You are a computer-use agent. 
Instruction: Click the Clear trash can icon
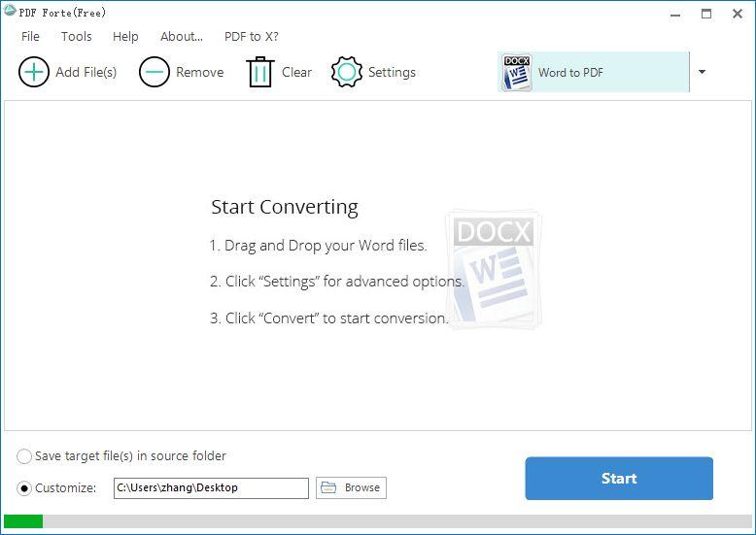(x=260, y=73)
